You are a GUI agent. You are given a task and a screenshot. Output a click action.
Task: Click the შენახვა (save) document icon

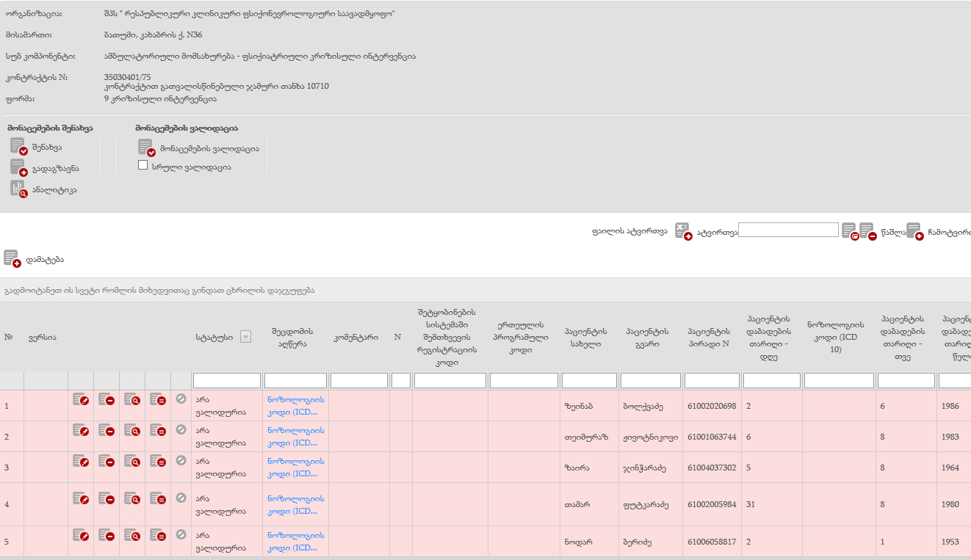click(18, 147)
